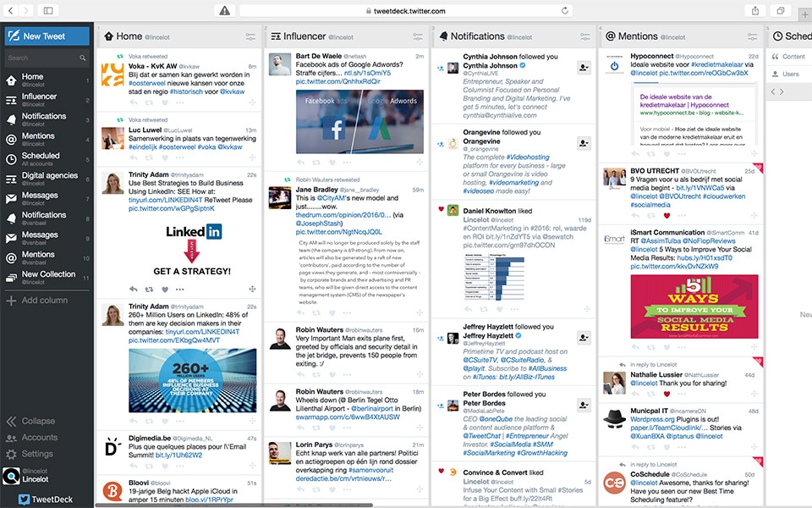Open the Home column in sidebar
This screenshot has height=508, width=812.
point(47,80)
